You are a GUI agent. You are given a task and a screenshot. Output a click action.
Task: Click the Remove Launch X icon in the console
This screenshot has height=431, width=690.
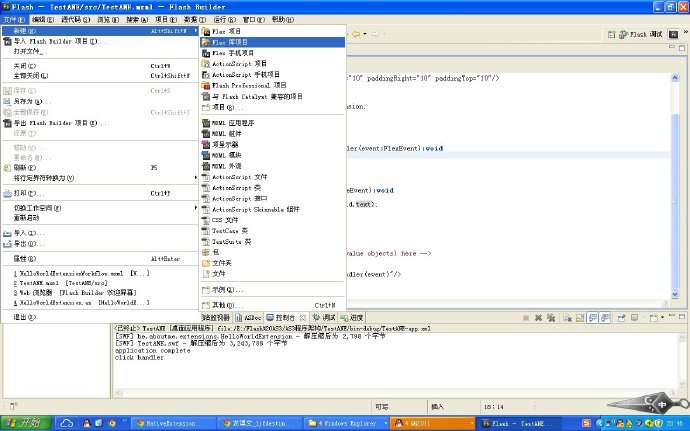[538, 317]
